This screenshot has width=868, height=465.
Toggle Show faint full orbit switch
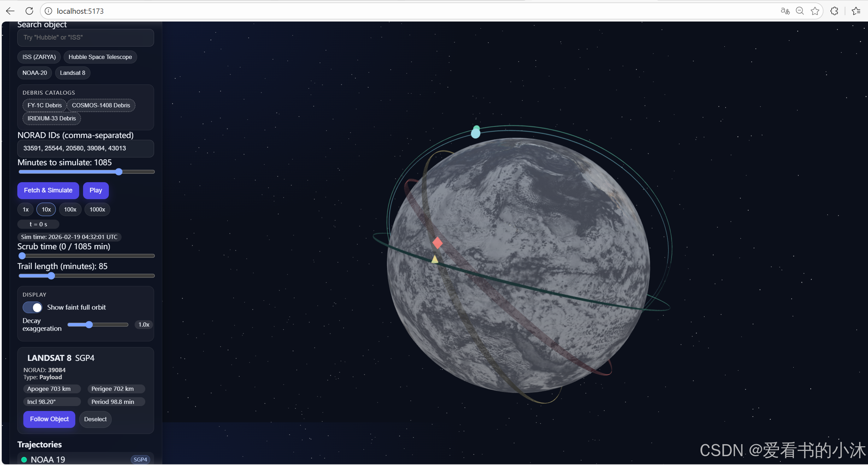[33, 307]
